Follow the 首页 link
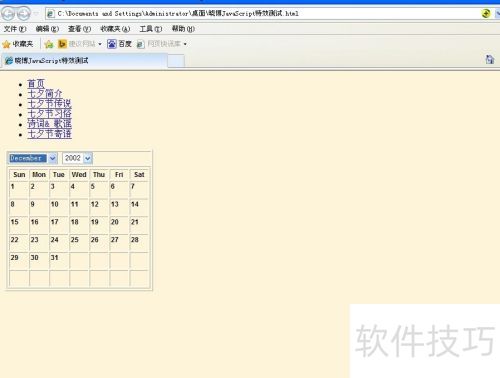This screenshot has height=378, width=500. coord(36,84)
